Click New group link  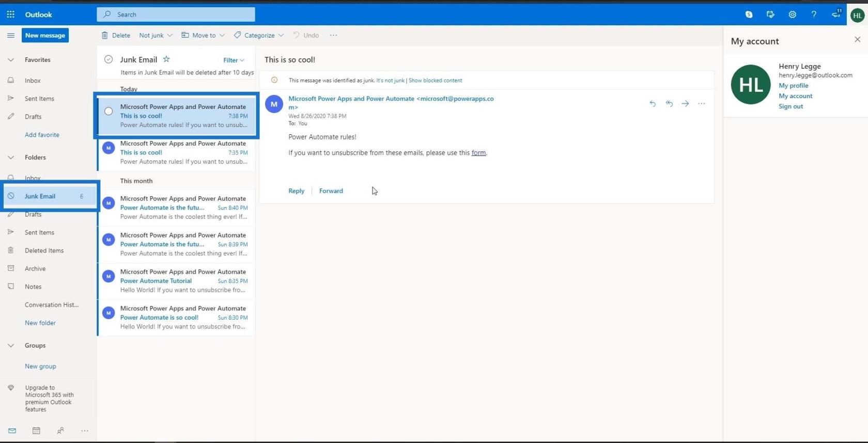coord(40,366)
